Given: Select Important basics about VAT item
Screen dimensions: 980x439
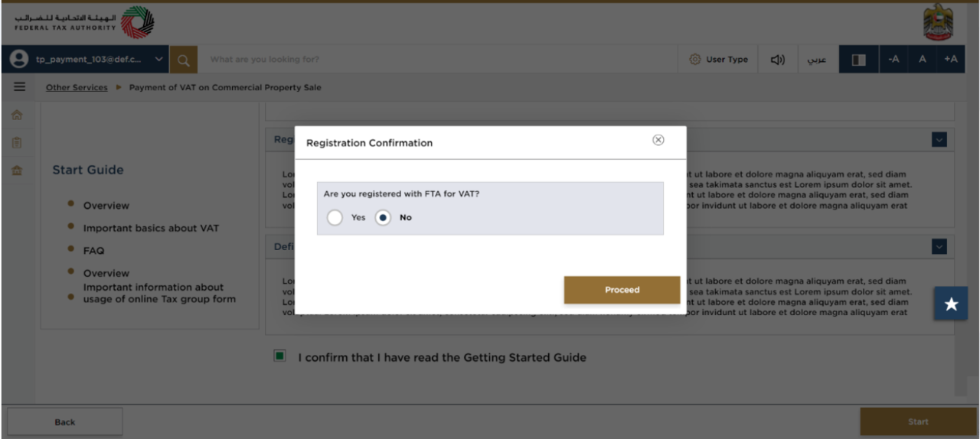Looking at the screenshot, I should pos(151,228).
